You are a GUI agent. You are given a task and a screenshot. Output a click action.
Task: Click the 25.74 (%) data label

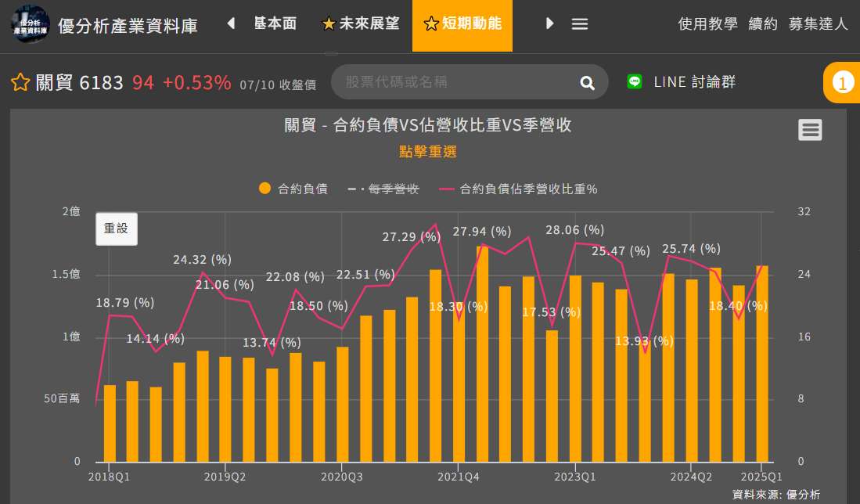click(x=691, y=249)
